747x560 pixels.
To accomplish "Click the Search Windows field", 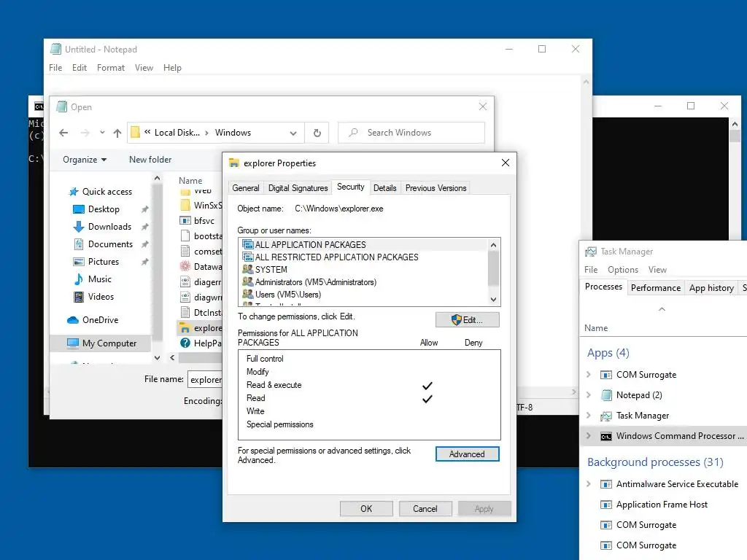I will click(411, 133).
